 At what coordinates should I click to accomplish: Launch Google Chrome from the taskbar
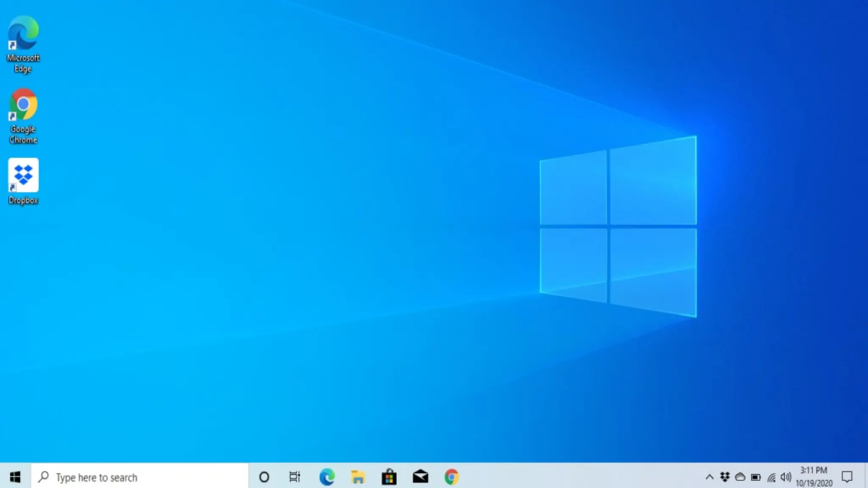(x=452, y=477)
